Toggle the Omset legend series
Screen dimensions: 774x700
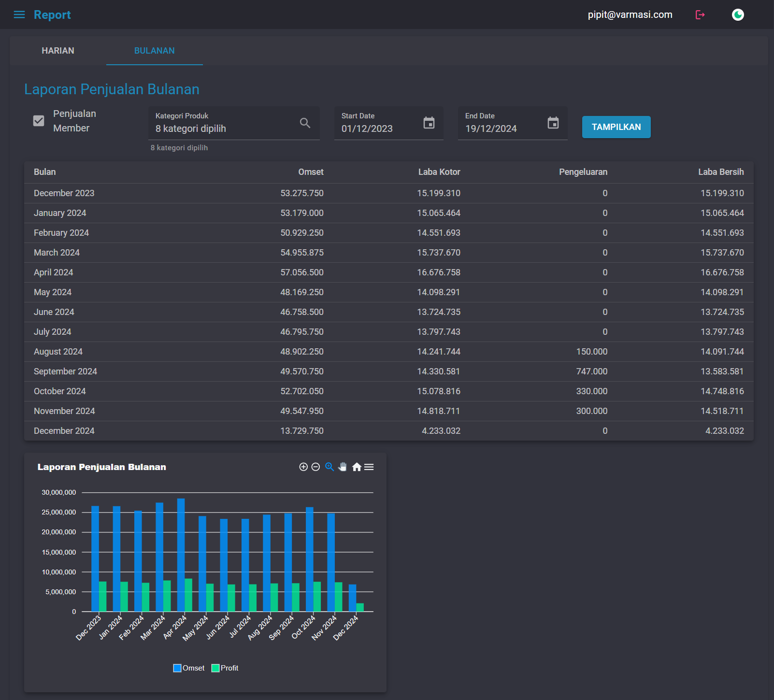pyautogui.click(x=189, y=668)
